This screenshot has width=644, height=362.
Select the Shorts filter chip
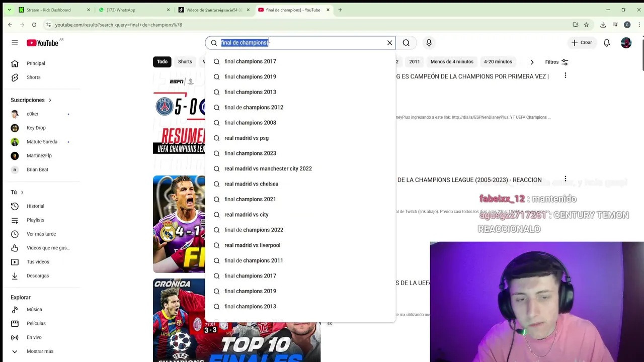click(x=185, y=62)
